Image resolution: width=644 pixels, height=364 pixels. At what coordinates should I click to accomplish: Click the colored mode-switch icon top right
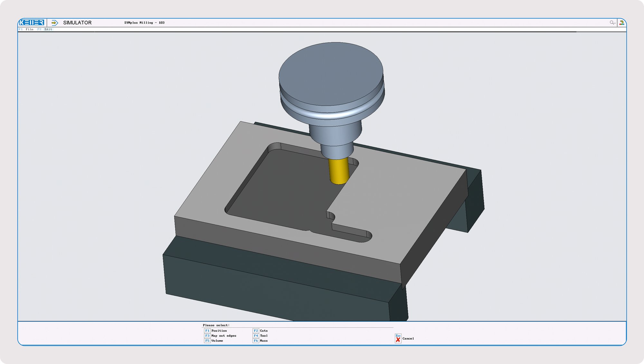622,22
